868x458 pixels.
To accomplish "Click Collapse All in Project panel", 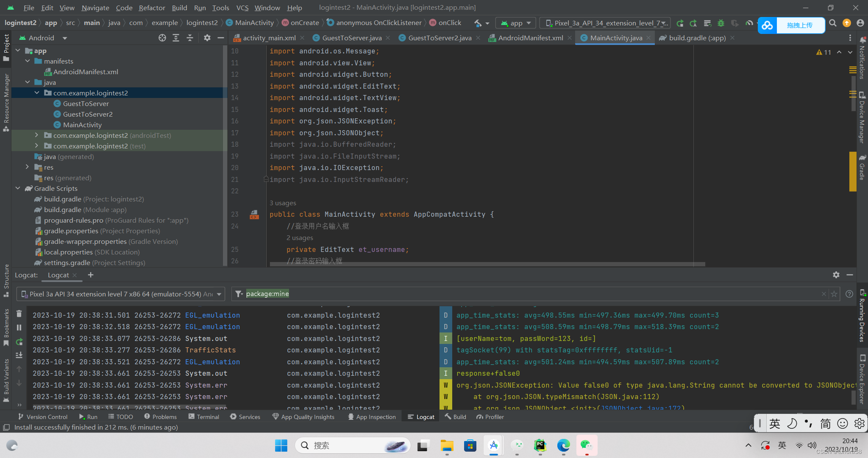I will click(x=190, y=38).
